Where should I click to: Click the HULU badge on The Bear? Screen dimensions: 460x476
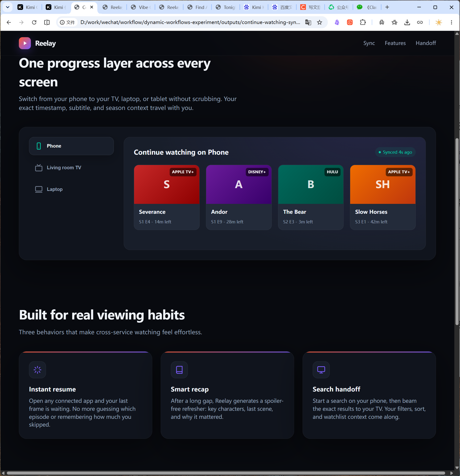332,172
